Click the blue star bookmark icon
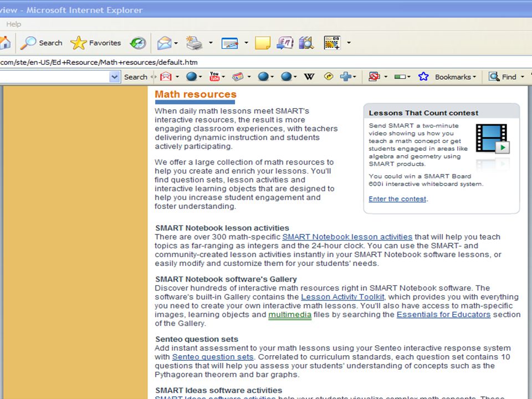 click(x=423, y=76)
